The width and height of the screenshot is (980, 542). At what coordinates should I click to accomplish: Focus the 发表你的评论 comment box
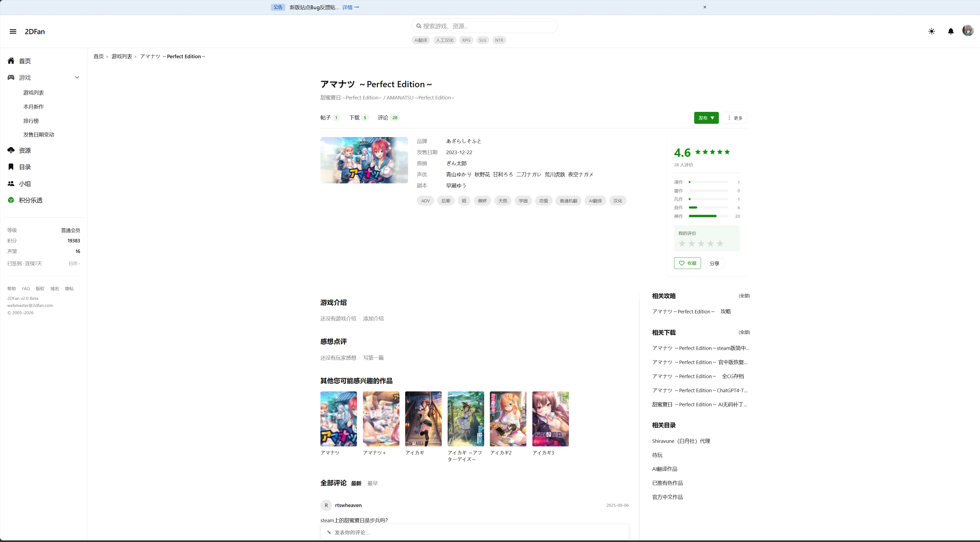pos(474,533)
